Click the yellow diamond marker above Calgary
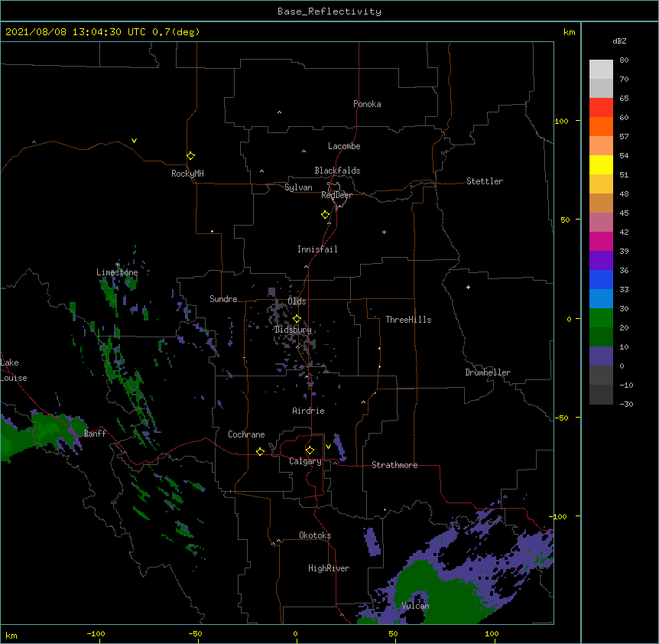The width and height of the screenshot is (659, 644). click(310, 450)
